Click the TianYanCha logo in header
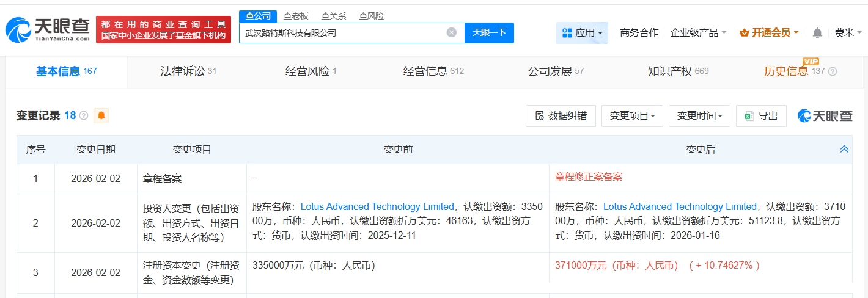This screenshot has width=868, height=298. [x=48, y=29]
